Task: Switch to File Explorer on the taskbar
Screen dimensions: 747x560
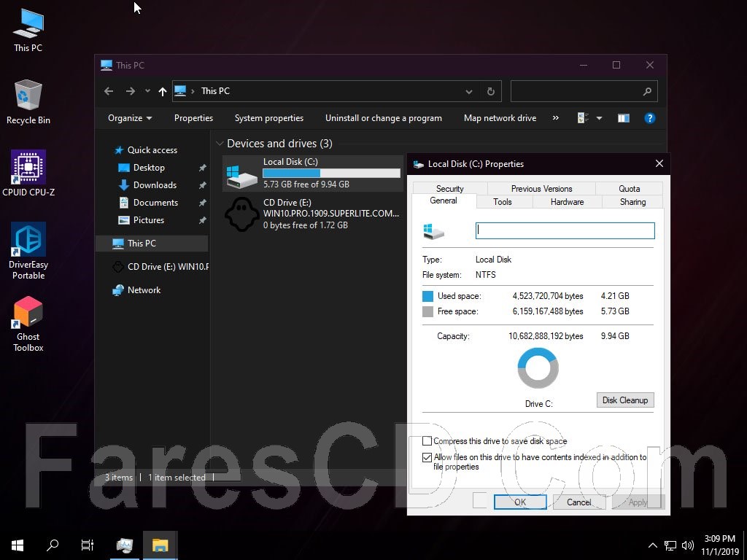Action: coord(160,545)
